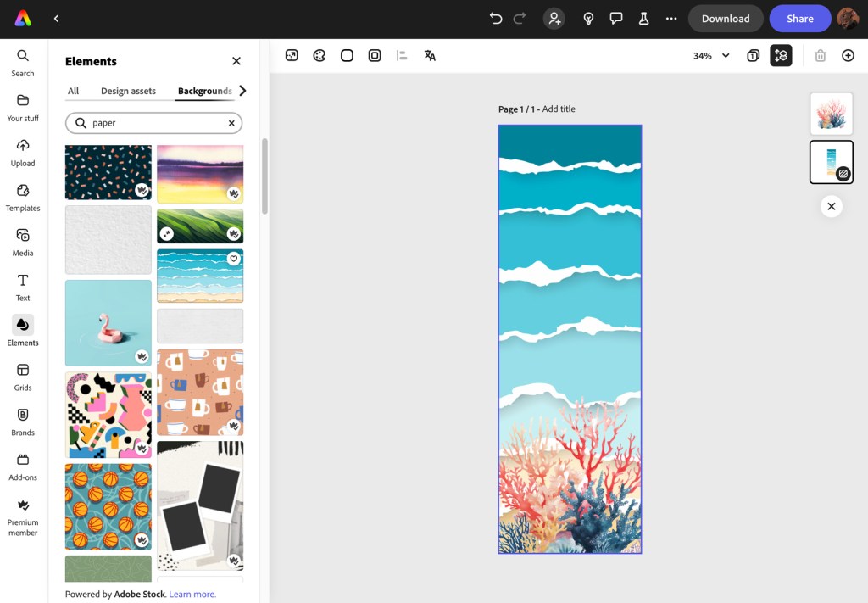Open the Learn more link
Screen dimensions: 868x603
pyautogui.click(x=192, y=595)
